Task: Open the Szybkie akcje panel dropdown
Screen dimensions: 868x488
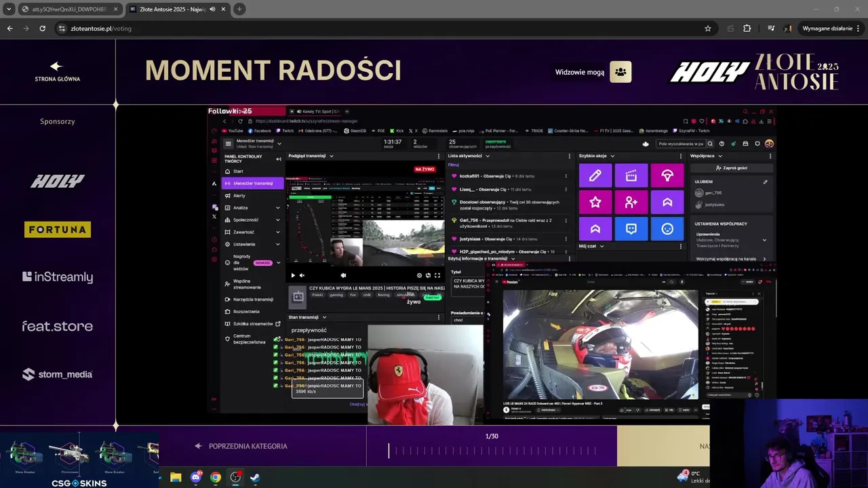Action: 612,156
